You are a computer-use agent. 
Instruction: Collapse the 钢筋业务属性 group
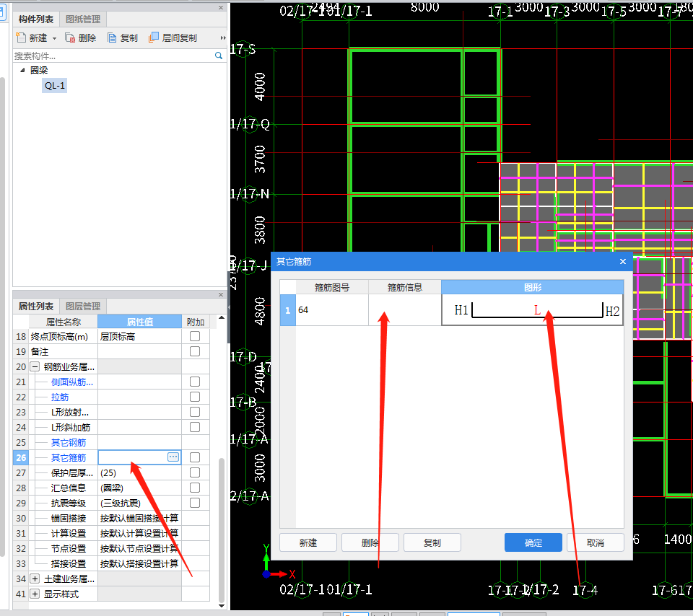(35, 366)
